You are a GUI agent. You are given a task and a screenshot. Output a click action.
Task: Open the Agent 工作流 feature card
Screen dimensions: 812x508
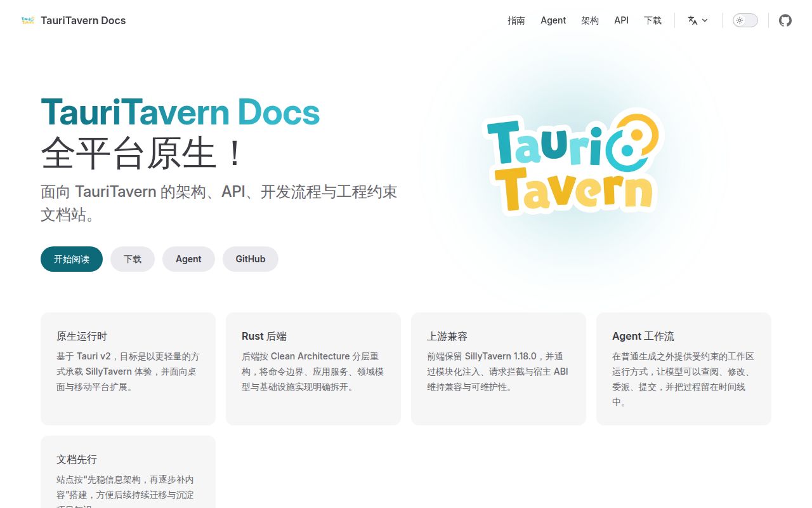(684, 369)
